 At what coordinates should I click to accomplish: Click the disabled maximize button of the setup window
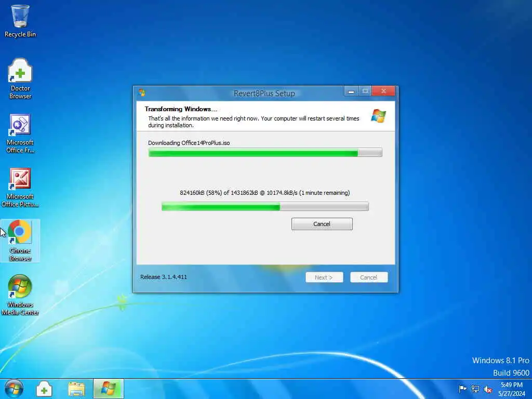[x=365, y=91]
